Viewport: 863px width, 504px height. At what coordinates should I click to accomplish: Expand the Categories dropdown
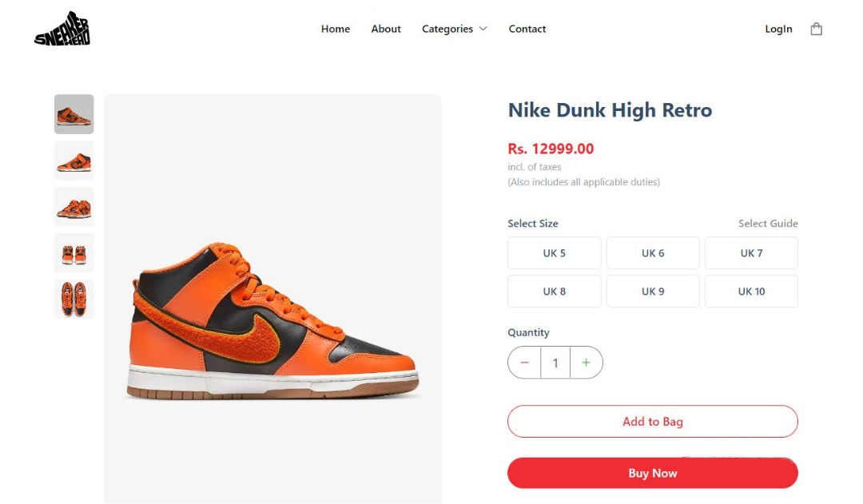point(454,29)
